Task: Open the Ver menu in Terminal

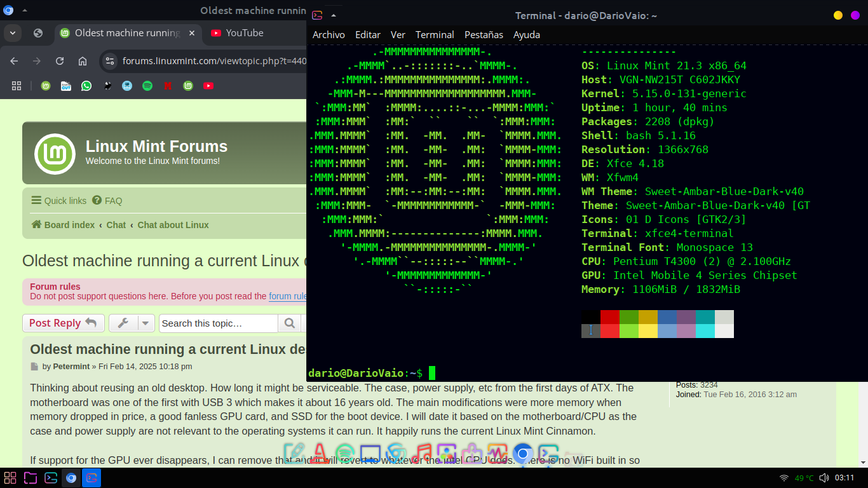Action: pos(398,35)
